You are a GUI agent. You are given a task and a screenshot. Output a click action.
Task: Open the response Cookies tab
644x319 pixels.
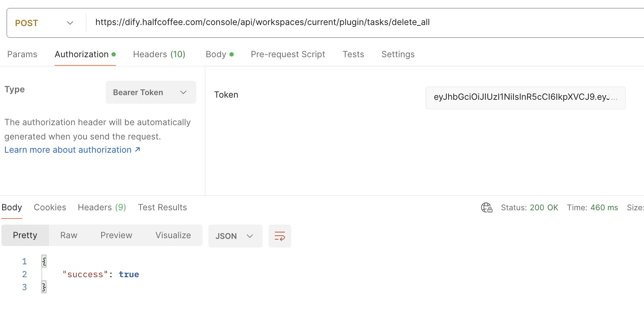[50, 207]
